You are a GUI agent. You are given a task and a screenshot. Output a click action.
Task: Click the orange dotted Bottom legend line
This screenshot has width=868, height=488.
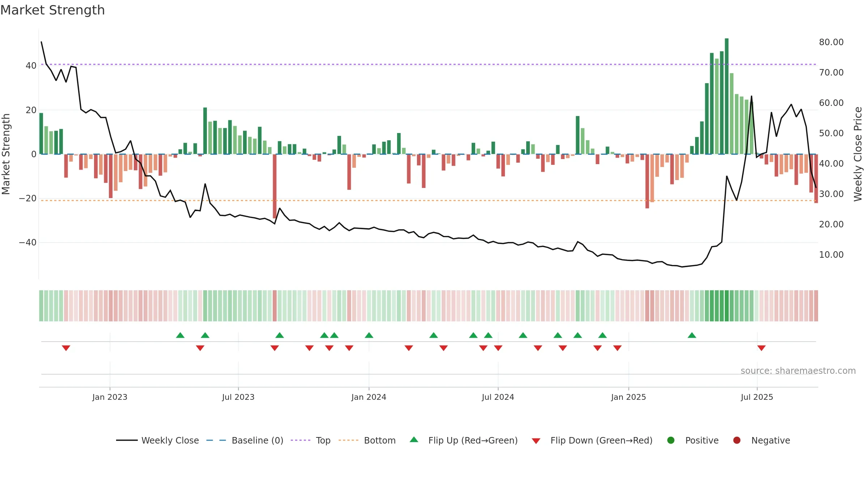pyautogui.click(x=348, y=440)
